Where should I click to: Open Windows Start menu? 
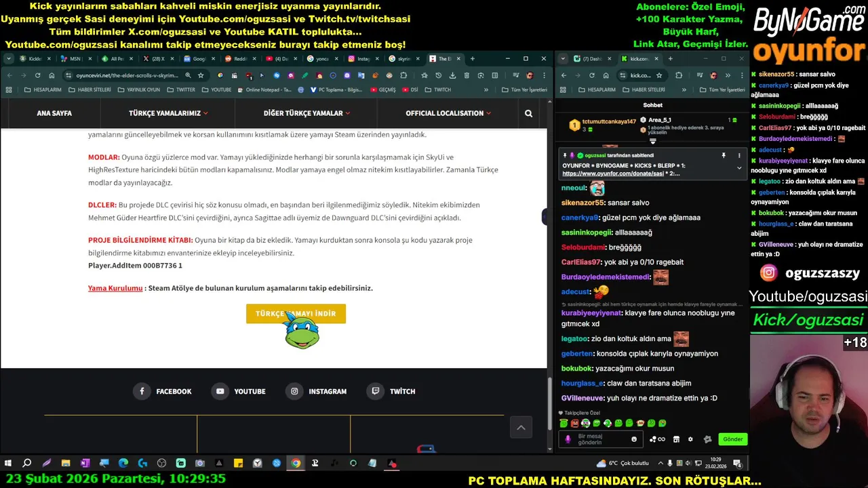[8, 464]
